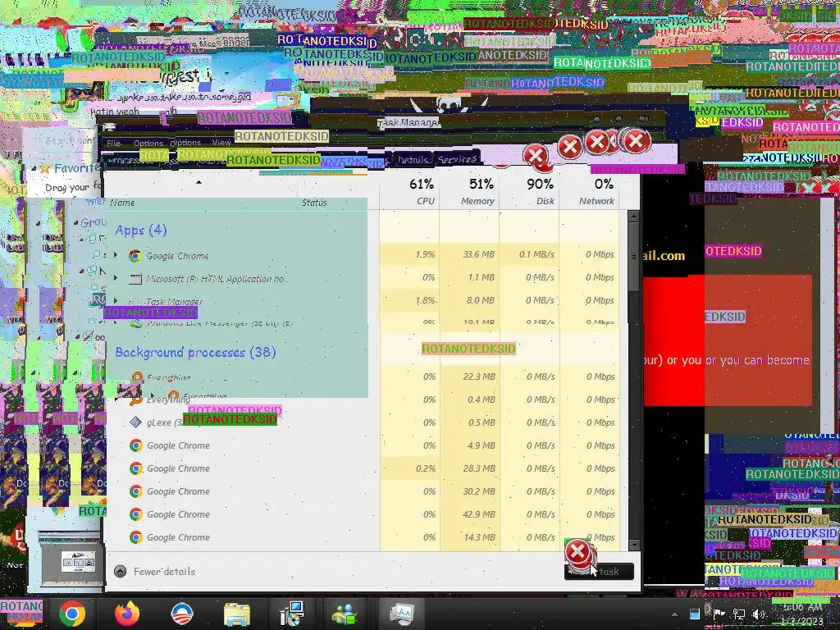Switch to the Details tab
This screenshot has width=840, height=630.
click(x=413, y=160)
